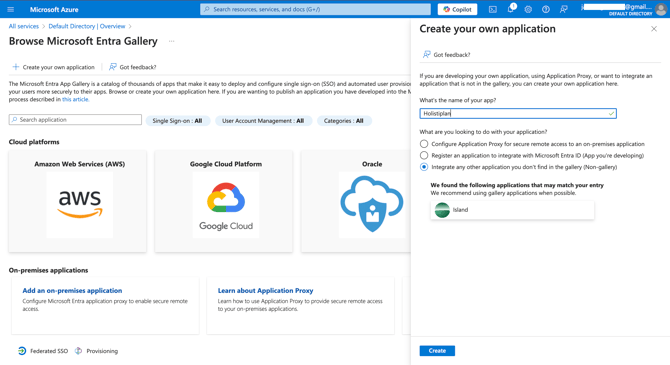Image resolution: width=670 pixels, height=365 pixels.
Task: Open the ellipsis menu beside gallery title
Action: pos(171,41)
